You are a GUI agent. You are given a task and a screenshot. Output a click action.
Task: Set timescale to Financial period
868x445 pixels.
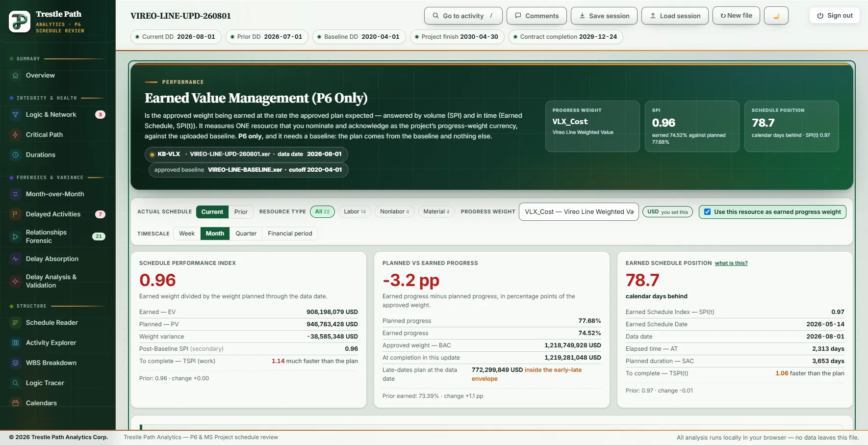coord(290,234)
